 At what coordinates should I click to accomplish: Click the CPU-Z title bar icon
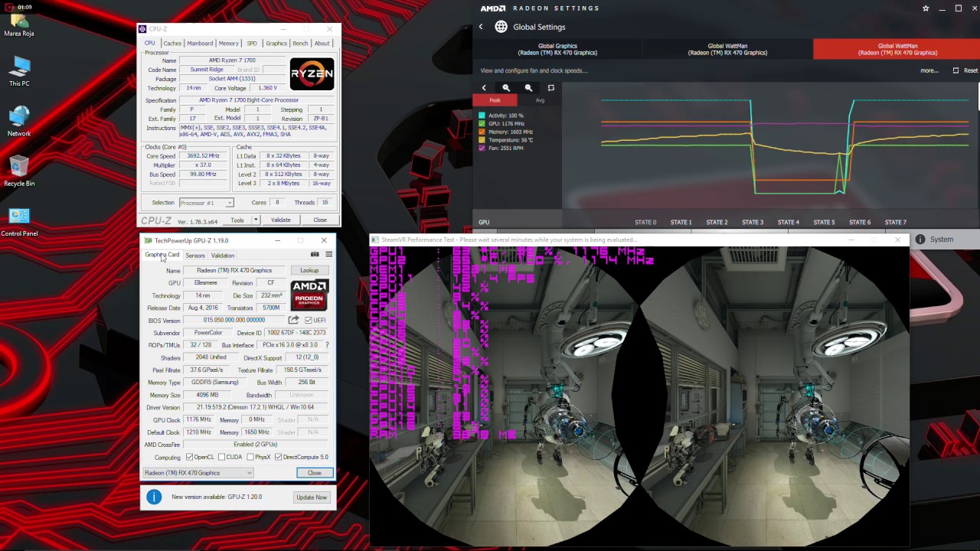(143, 29)
